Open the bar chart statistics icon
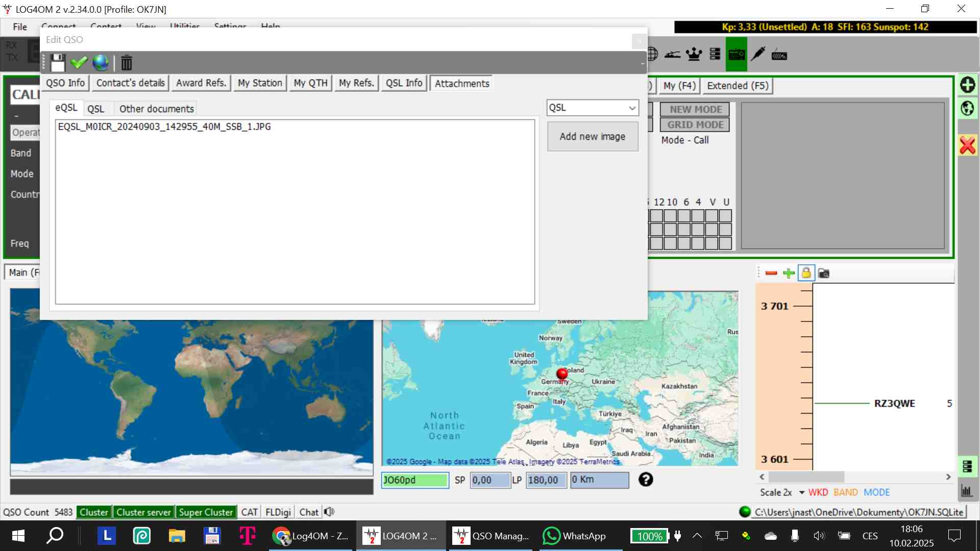Viewport: 980px width, 551px height. [967, 491]
